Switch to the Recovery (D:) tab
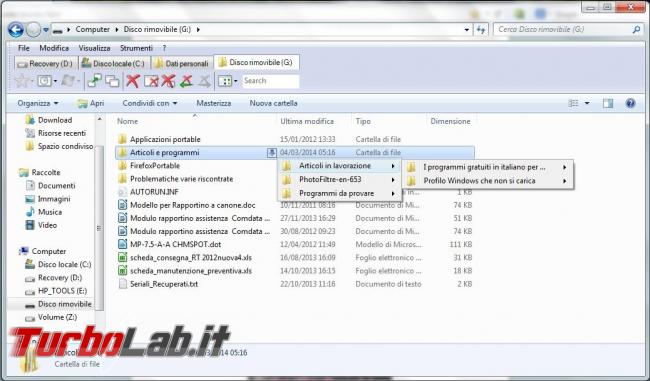 click(46, 63)
